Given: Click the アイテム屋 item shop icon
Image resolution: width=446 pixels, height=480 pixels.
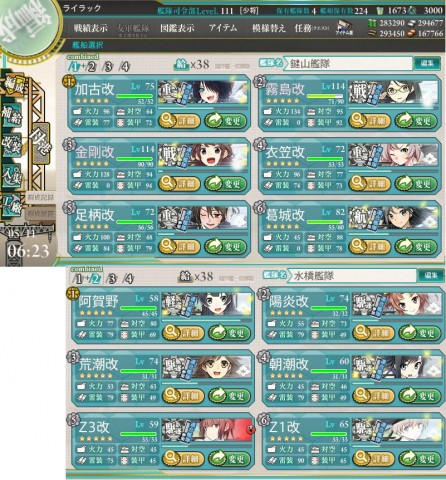Looking at the screenshot, I should pyautogui.click(x=344, y=28).
